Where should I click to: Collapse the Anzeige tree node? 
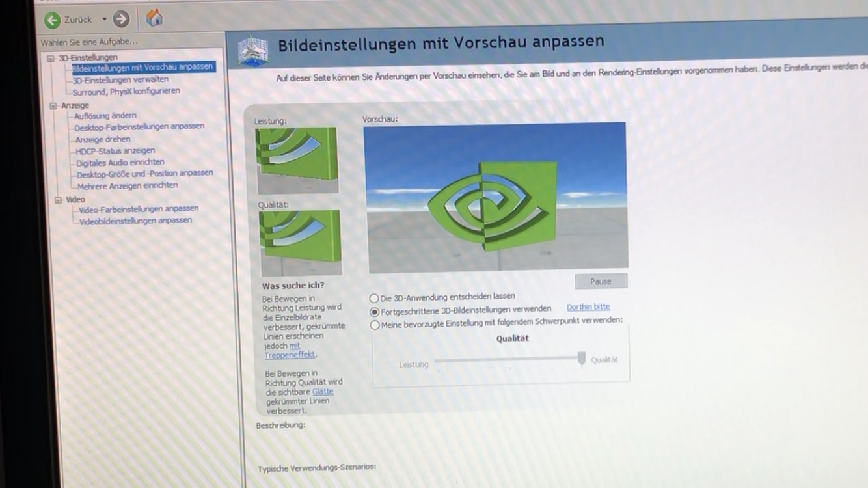(x=54, y=105)
